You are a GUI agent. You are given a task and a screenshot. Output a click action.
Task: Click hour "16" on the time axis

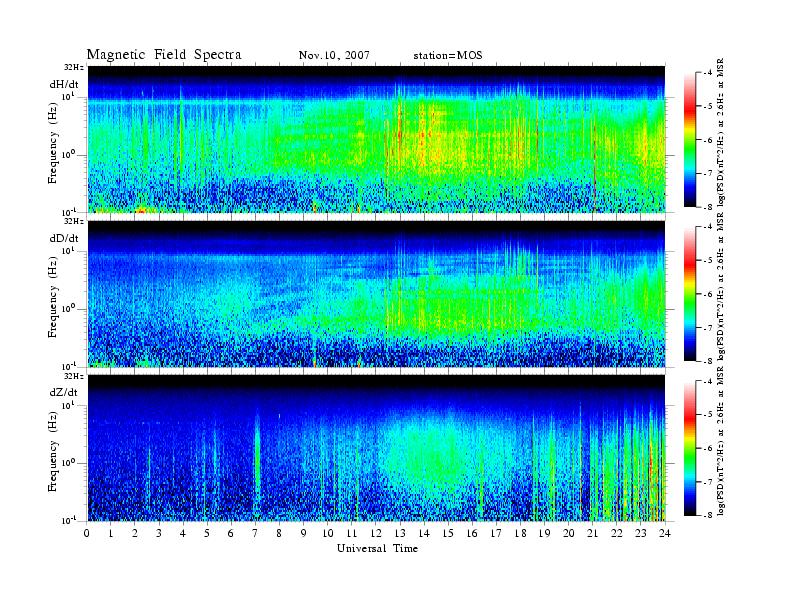pos(472,533)
